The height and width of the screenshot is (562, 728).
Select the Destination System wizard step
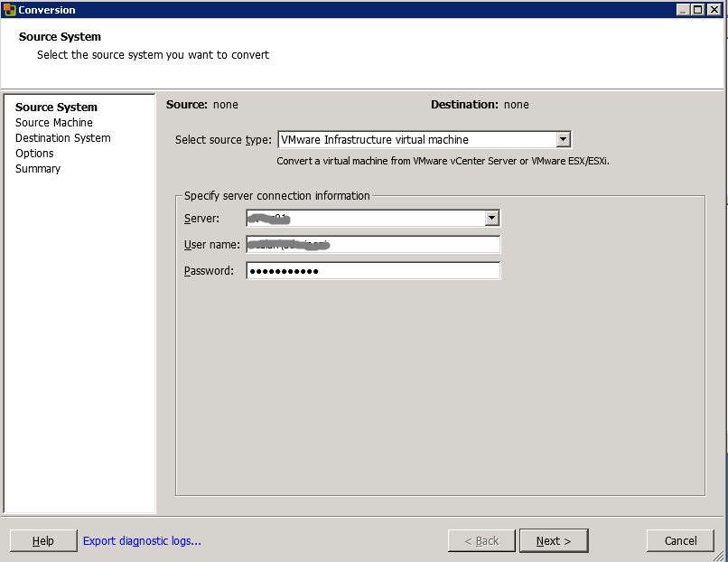62,138
